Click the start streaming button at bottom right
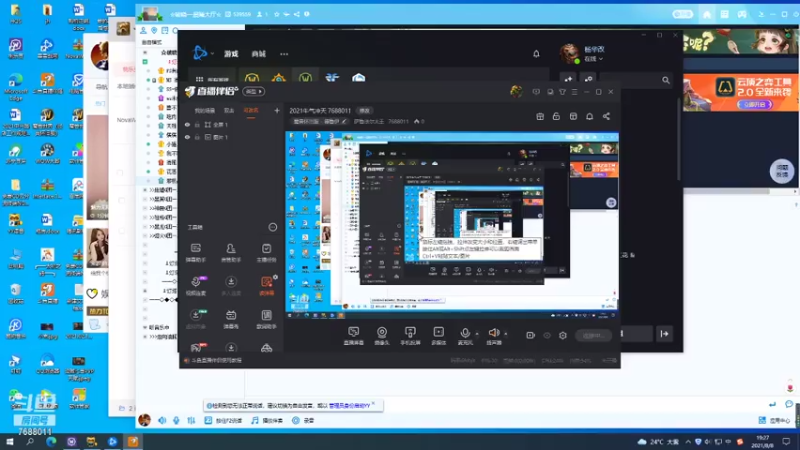The height and width of the screenshot is (450, 800). click(x=593, y=336)
